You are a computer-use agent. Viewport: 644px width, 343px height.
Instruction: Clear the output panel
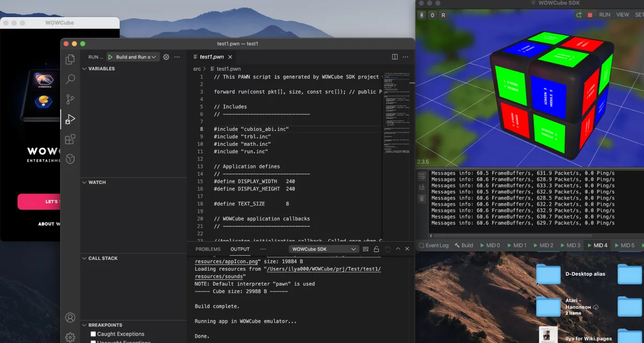[365, 249]
